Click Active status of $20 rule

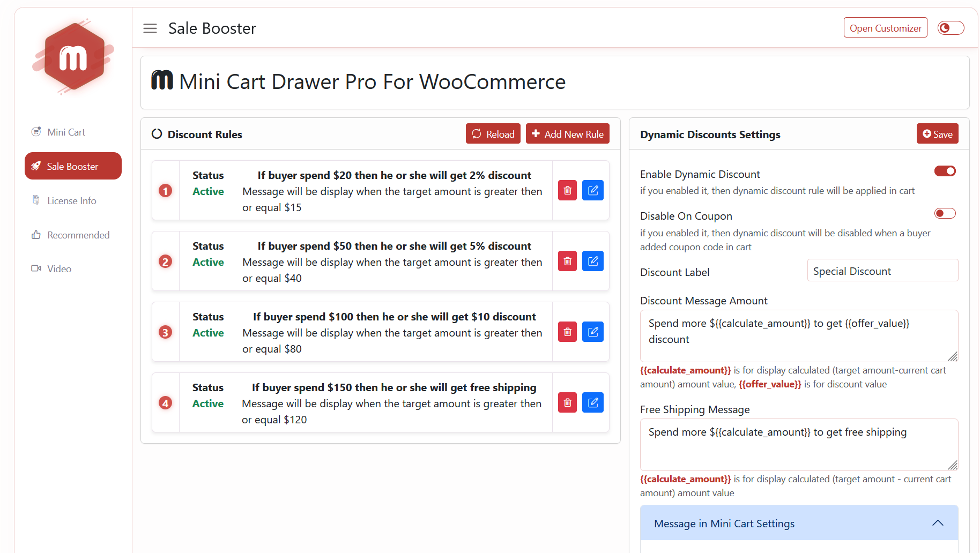point(208,191)
